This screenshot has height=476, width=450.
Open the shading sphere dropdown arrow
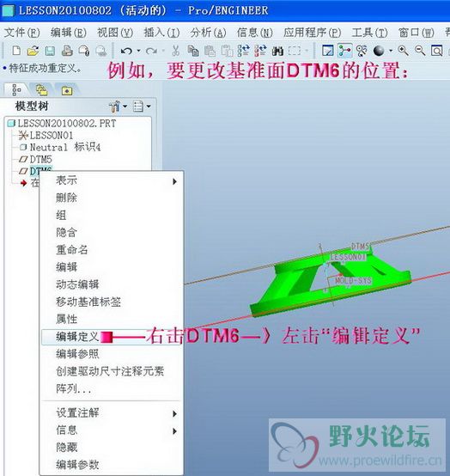pyautogui.click(x=391, y=51)
